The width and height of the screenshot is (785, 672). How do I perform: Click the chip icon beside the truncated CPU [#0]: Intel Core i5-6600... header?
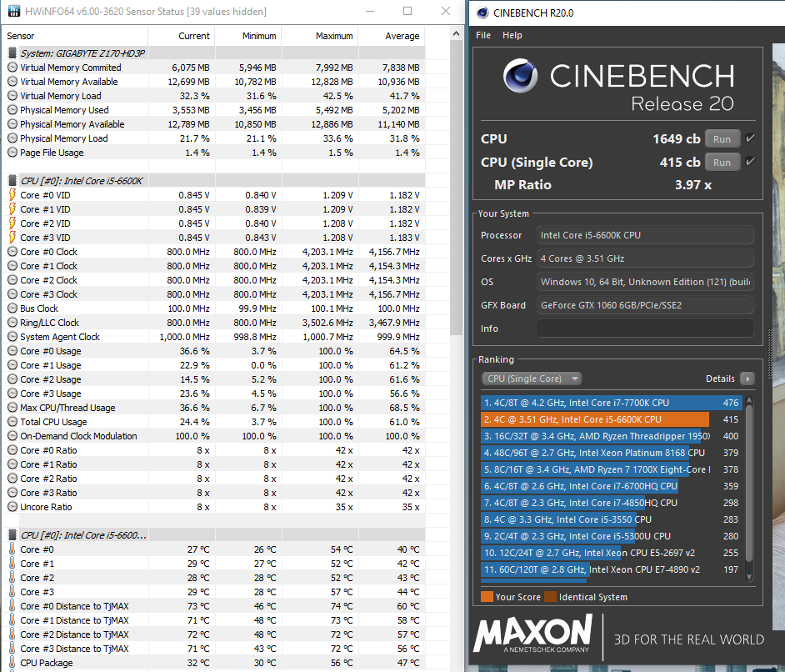coord(12,535)
